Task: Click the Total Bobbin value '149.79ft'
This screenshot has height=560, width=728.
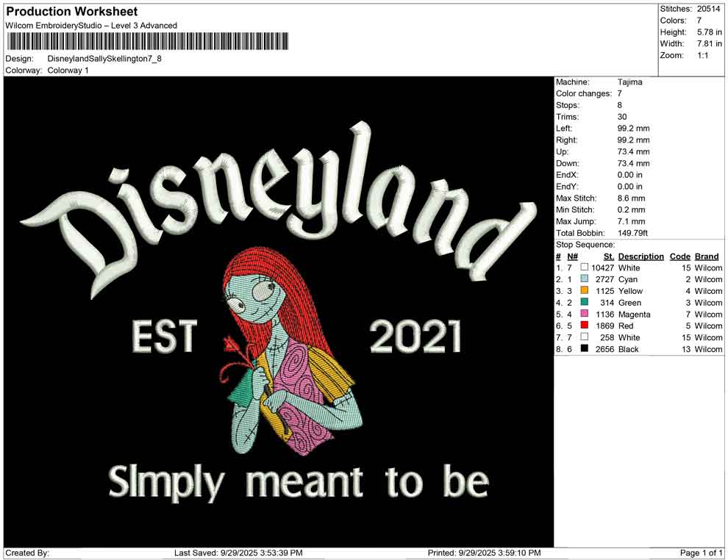Action: point(633,233)
